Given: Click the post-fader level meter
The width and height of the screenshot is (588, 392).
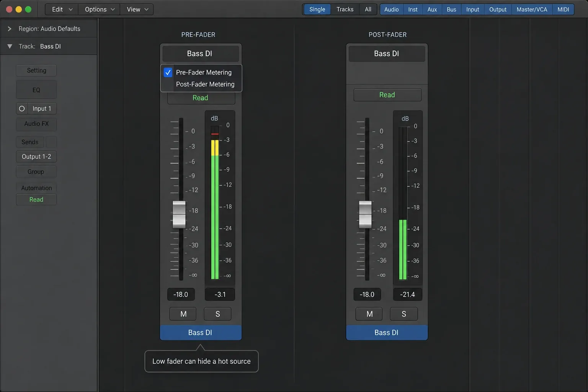Looking at the screenshot, I should click(403, 203).
